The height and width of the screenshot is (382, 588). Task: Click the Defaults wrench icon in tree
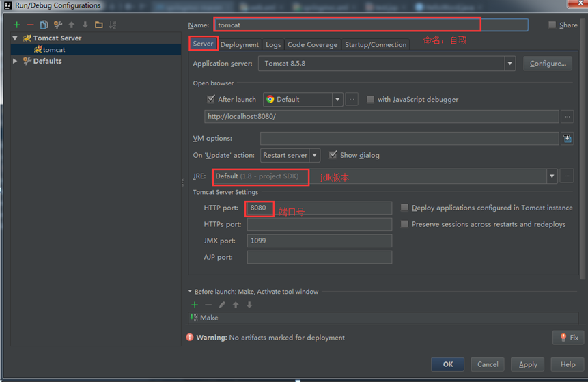27,61
